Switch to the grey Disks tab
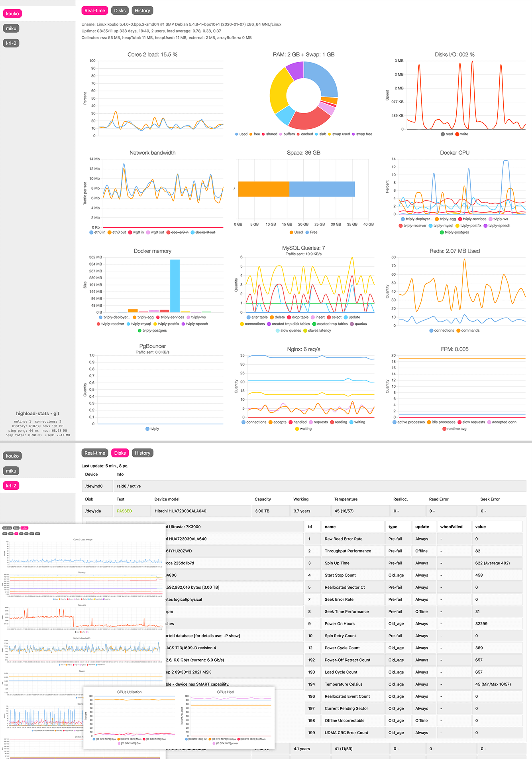 (120, 11)
